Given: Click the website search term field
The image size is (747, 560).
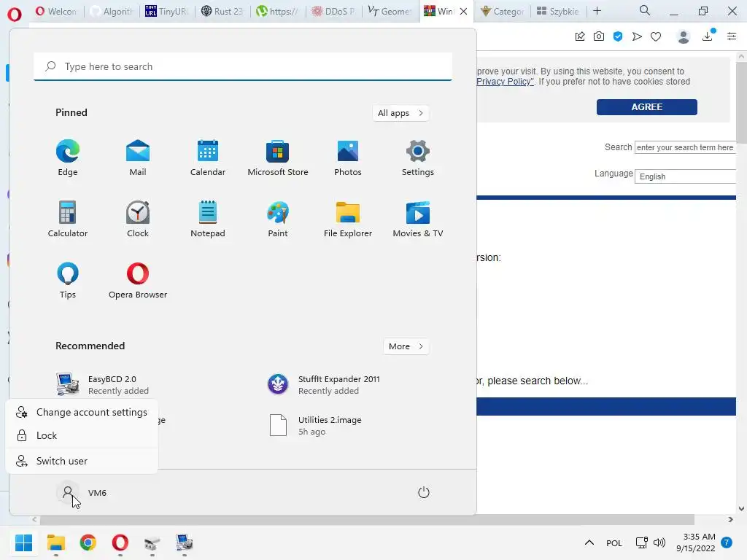Looking at the screenshot, I should 685,147.
